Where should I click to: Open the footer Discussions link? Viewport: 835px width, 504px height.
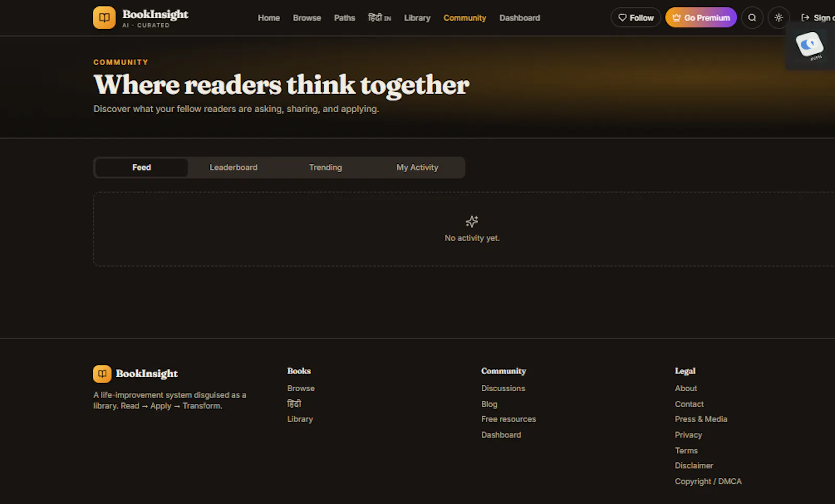(503, 388)
